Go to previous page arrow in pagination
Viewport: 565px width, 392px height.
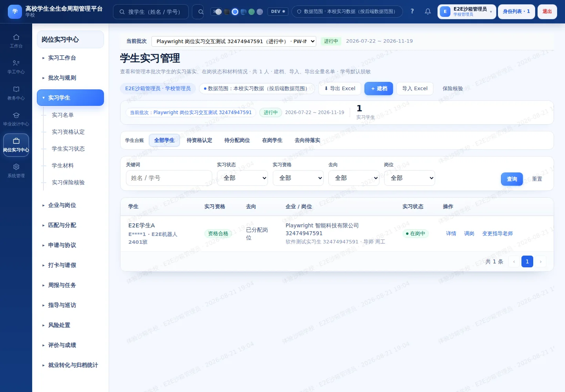514,261
